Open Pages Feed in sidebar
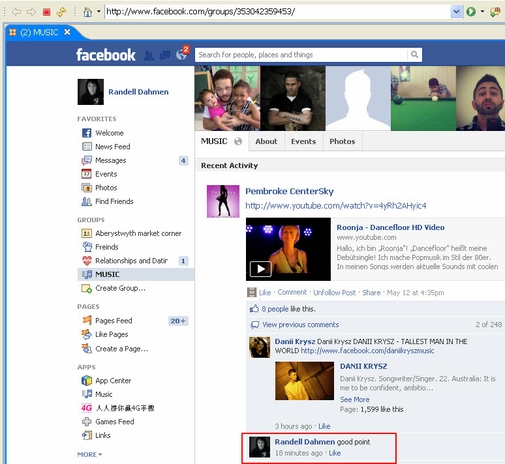This screenshot has height=464, width=505. coord(114,321)
